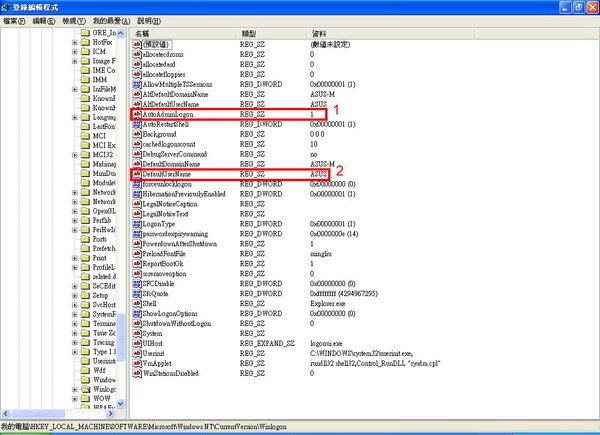The height and width of the screenshot is (435, 600).
Task: Select the Time Zones key in tree
Action: [104, 333]
